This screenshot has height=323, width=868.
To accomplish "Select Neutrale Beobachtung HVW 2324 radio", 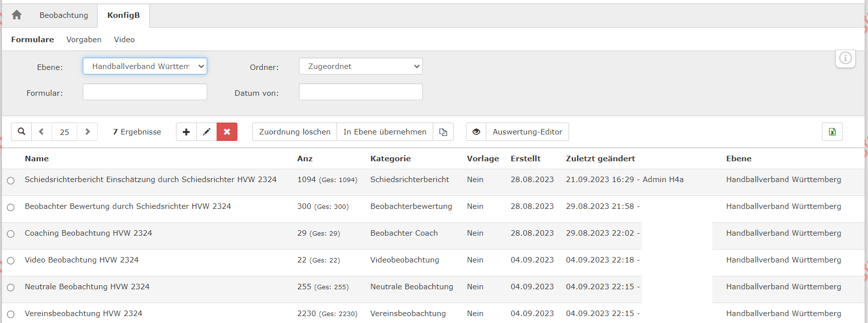I will (x=11, y=288).
